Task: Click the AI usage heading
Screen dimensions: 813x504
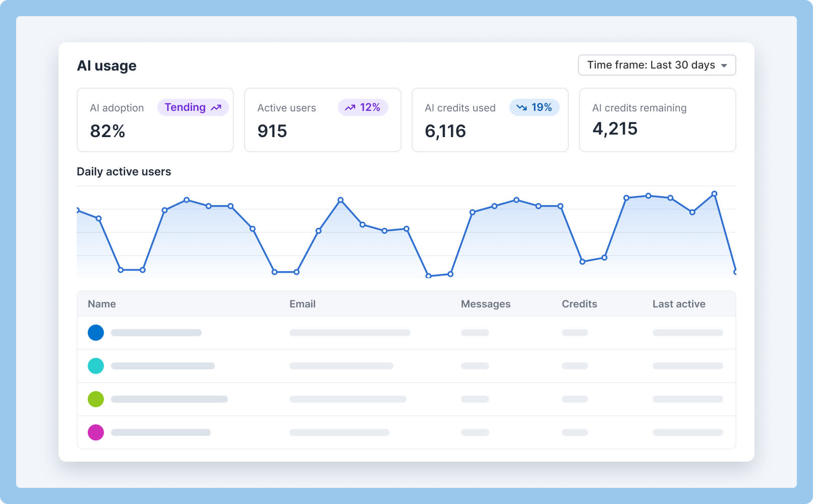Action: (106, 66)
